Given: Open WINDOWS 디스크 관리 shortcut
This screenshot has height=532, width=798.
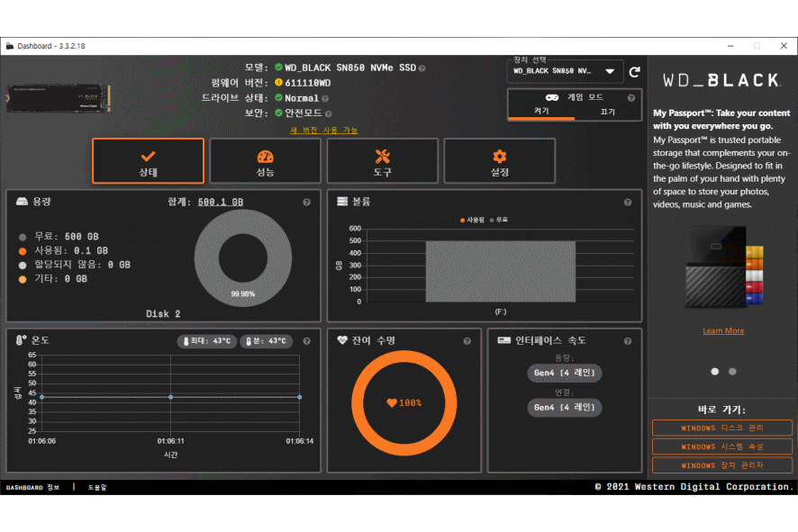Looking at the screenshot, I should tap(722, 428).
